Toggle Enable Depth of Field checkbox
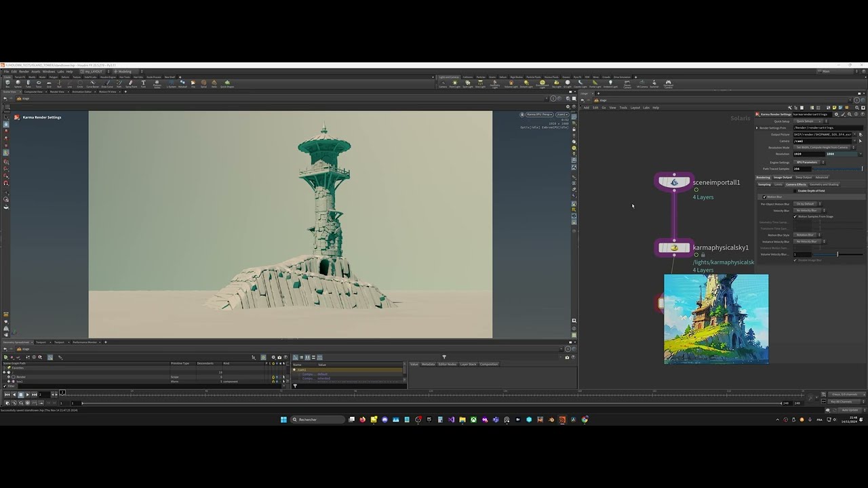Viewport: 868px width, 488px height. (795, 191)
